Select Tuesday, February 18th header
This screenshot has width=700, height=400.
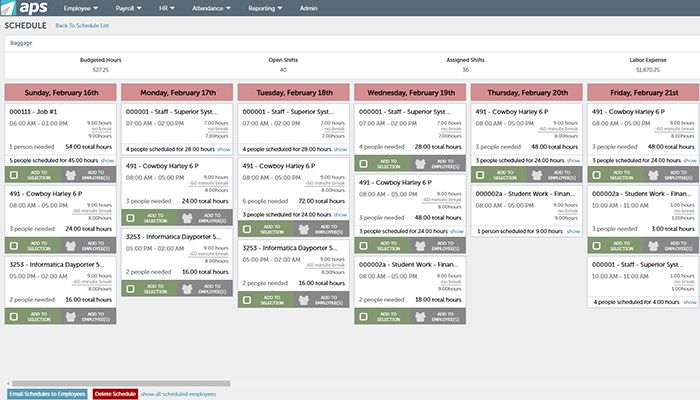coord(294,92)
